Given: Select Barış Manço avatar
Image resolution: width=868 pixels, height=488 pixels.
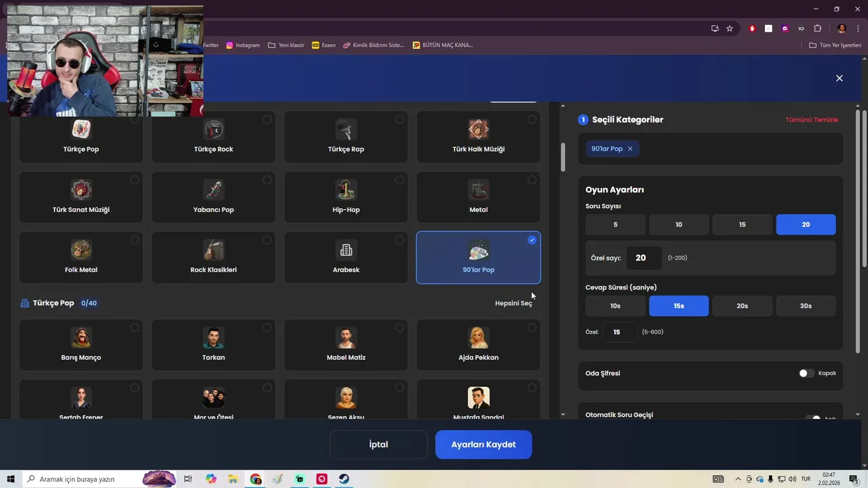Looking at the screenshot, I should pos(81,338).
